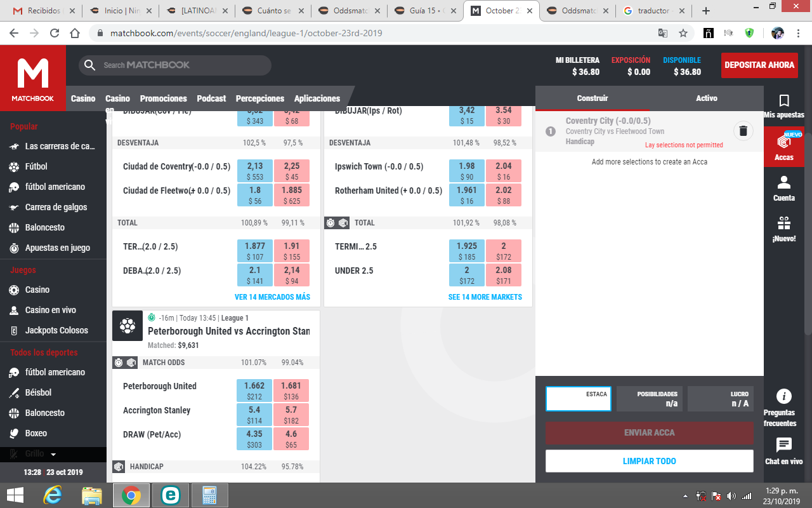Delete Coventry City selection with trash icon
The height and width of the screenshot is (508, 812).
click(x=743, y=131)
